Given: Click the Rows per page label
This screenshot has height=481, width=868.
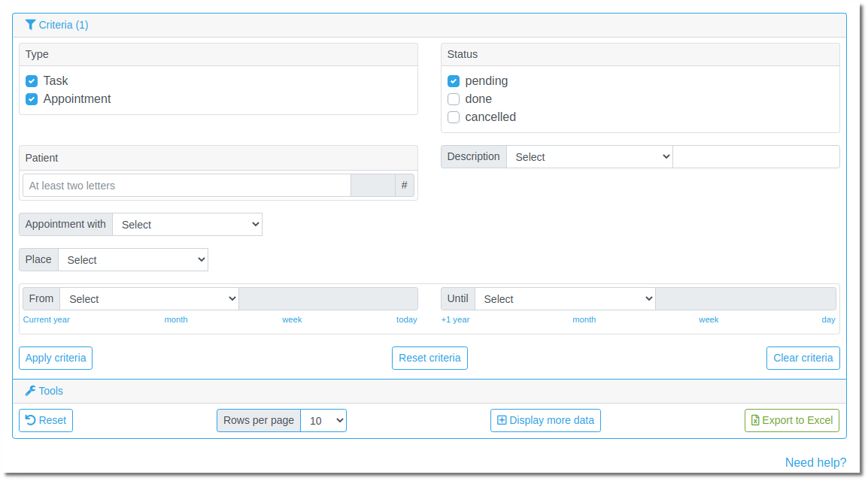Looking at the screenshot, I should (259, 421).
